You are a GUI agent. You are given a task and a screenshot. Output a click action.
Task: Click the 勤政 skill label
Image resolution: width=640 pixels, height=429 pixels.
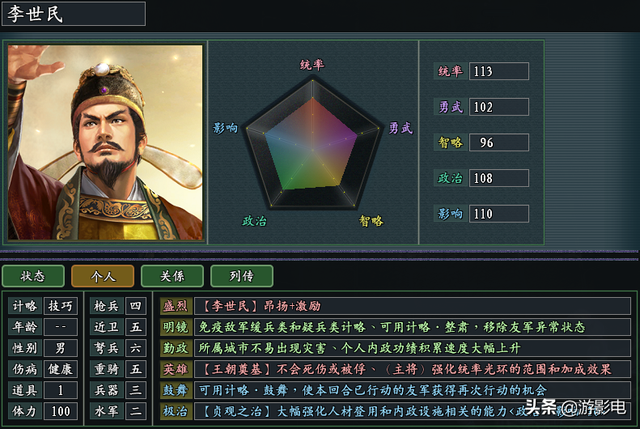tap(175, 348)
